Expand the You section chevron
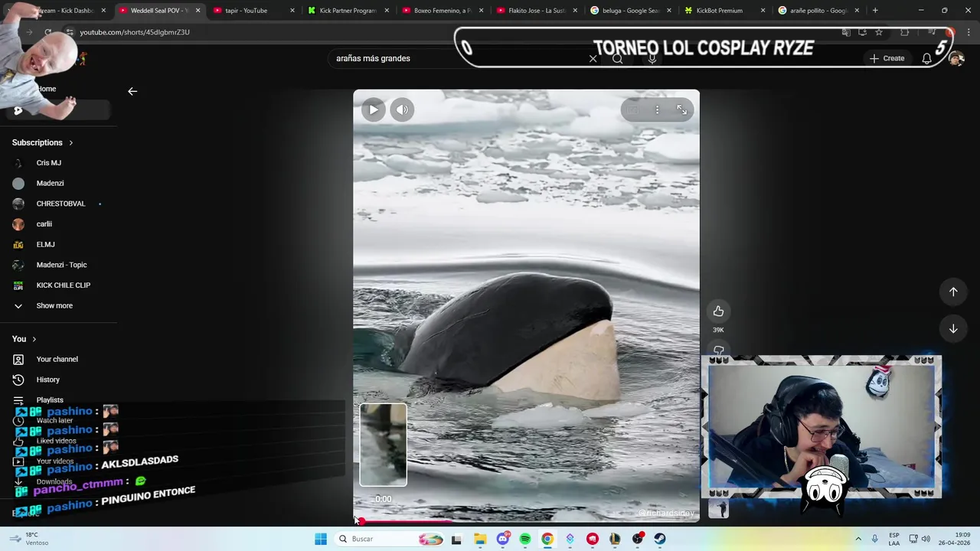980x551 pixels. tap(34, 339)
